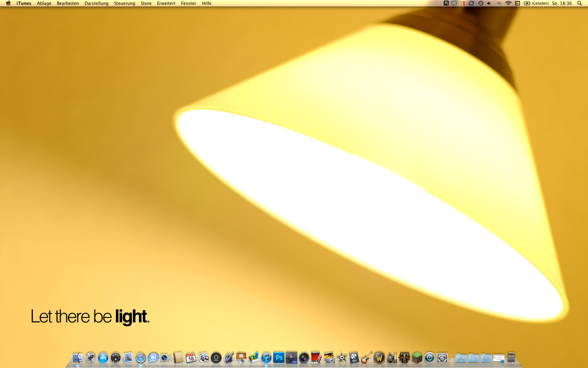Open the black circle app in dock
This screenshot has width=588, height=368.
point(216,358)
